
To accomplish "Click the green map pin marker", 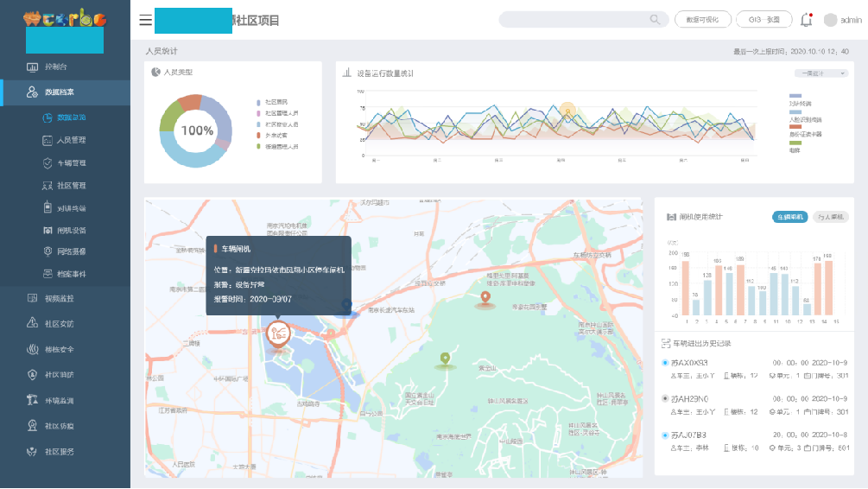I will tap(445, 359).
